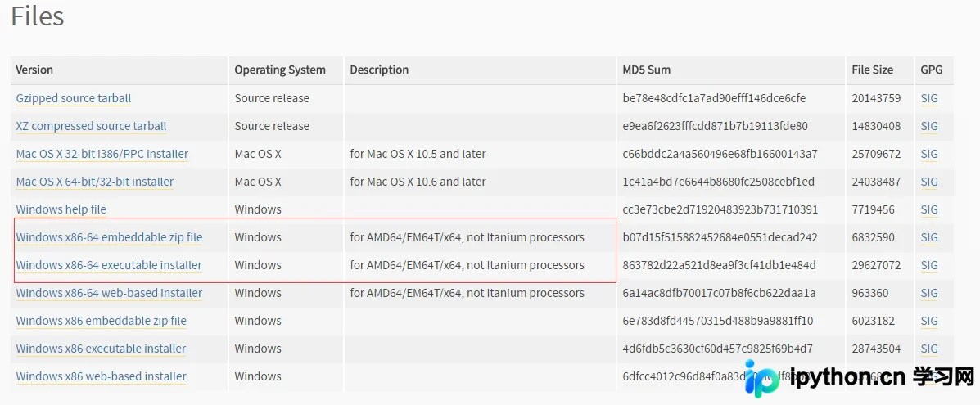Viewport: 980px width, 405px height.
Task: Select MD5 6a14ac8dfb70017c07b8f6cb622daa1a
Action: (720, 293)
